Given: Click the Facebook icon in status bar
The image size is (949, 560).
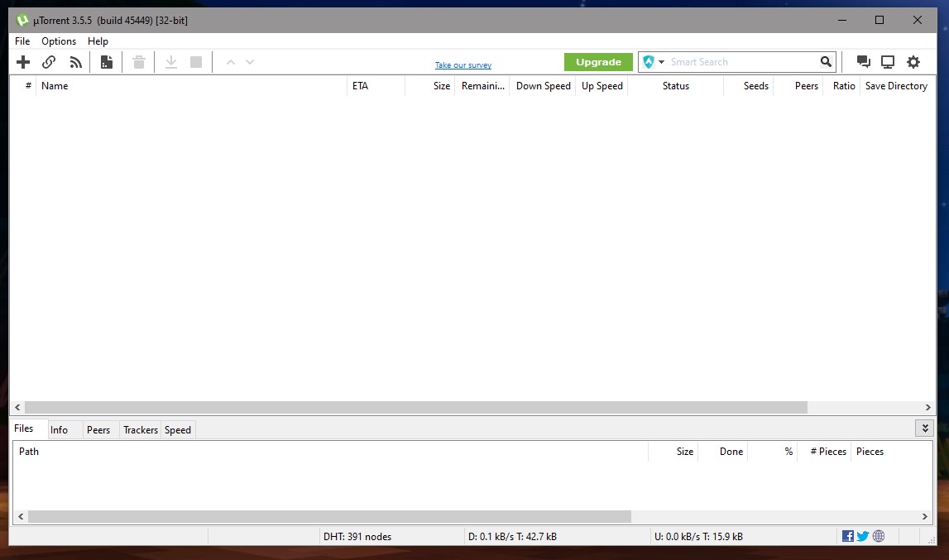Looking at the screenshot, I should click(x=848, y=536).
